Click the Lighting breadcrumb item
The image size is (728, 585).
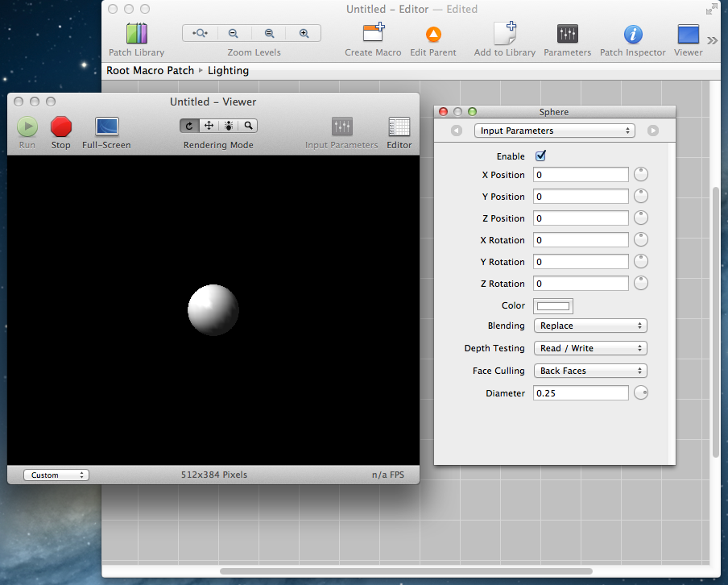pos(228,71)
